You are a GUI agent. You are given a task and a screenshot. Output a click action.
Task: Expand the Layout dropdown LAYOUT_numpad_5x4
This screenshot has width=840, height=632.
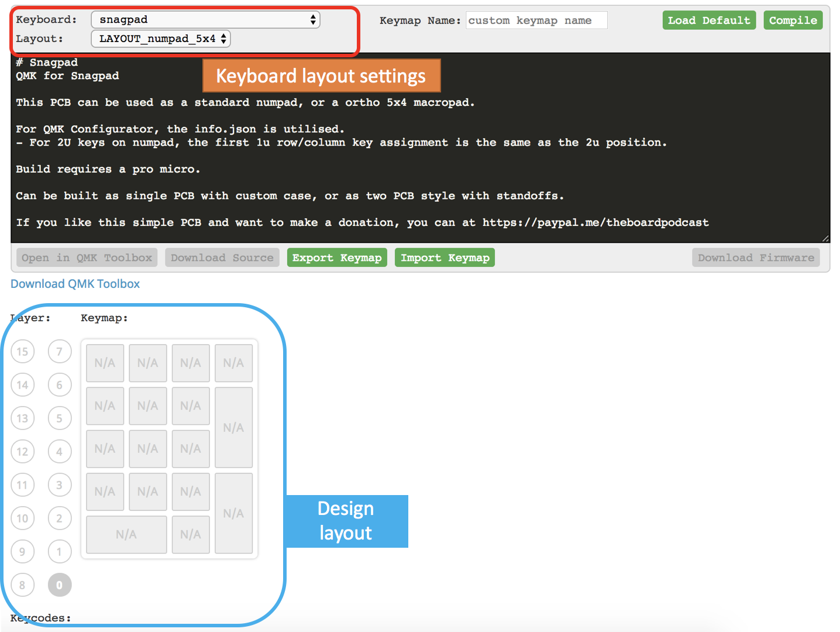pos(161,39)
